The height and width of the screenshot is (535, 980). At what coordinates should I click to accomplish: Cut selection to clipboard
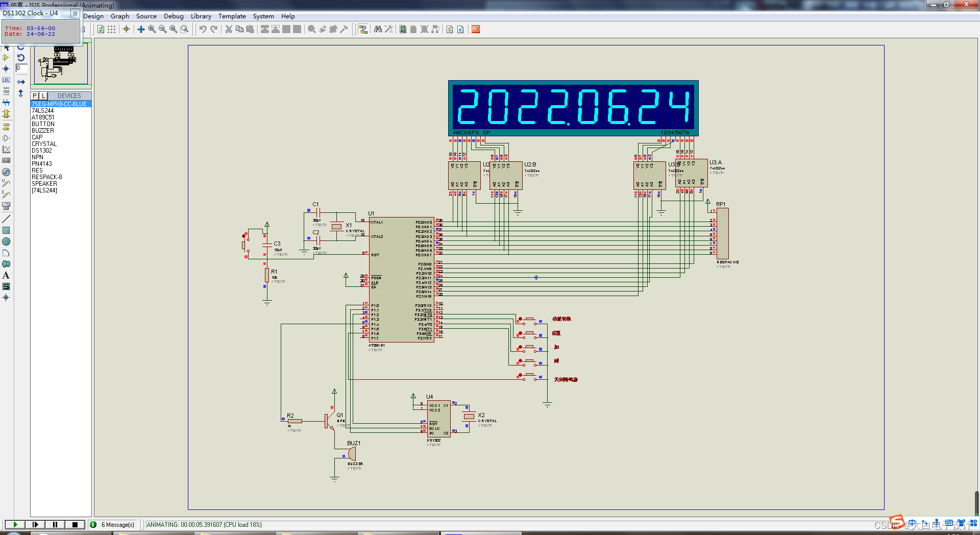[x=229, y=30]
